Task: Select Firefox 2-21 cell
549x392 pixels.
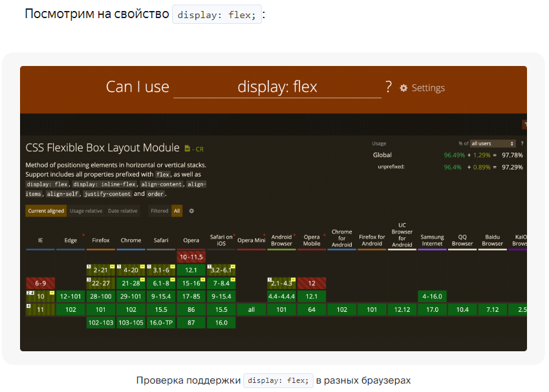Action: 101,270
